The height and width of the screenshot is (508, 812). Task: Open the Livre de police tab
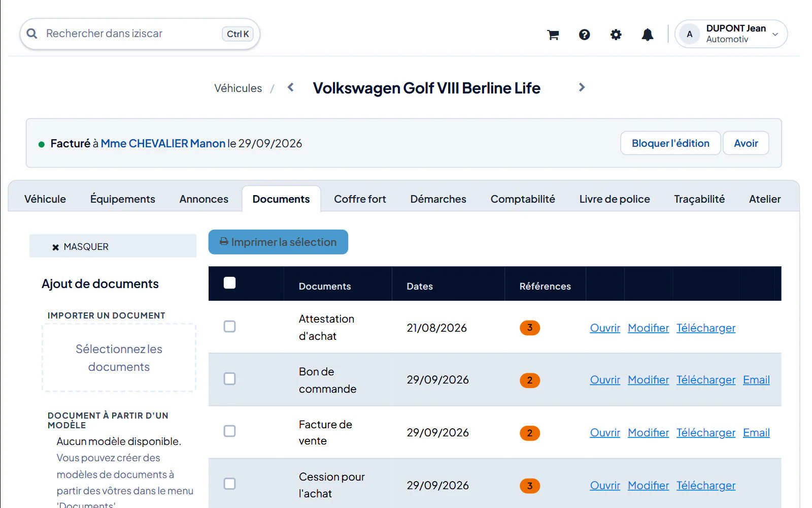click(x=615, y=199)
